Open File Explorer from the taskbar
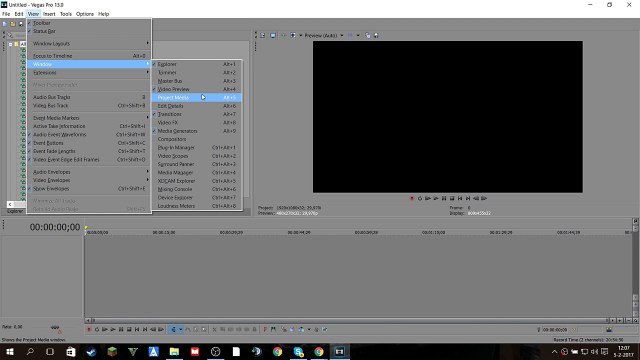This screenshot has width=640, height=360. pos(174,351)
